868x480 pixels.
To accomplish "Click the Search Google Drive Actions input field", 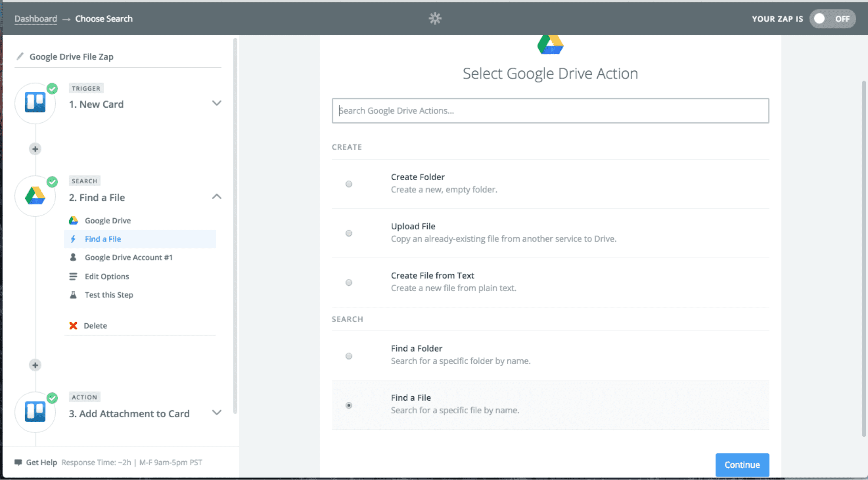I will (550, 111).
